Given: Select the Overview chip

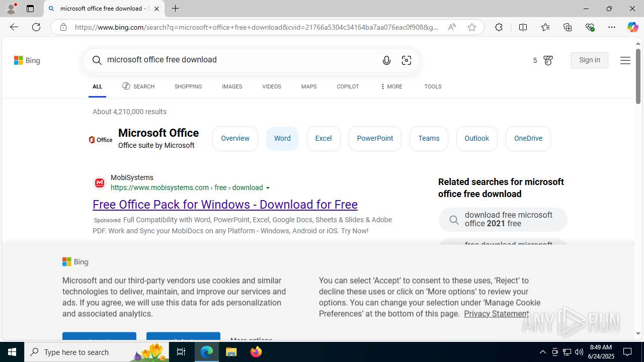Looking at the screenshot, I should (x=235, y=138).
